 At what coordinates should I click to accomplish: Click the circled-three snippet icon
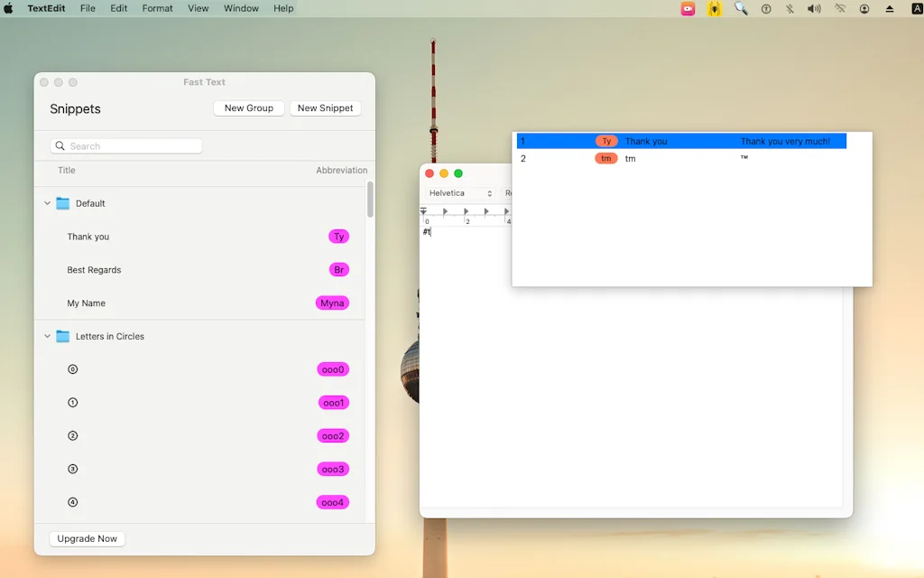coord(72,469)
